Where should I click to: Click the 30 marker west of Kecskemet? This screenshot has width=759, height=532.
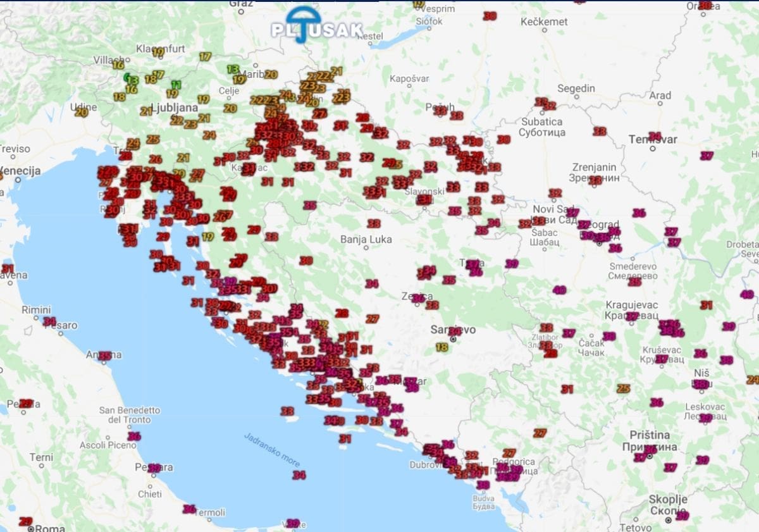coord(490,16)
